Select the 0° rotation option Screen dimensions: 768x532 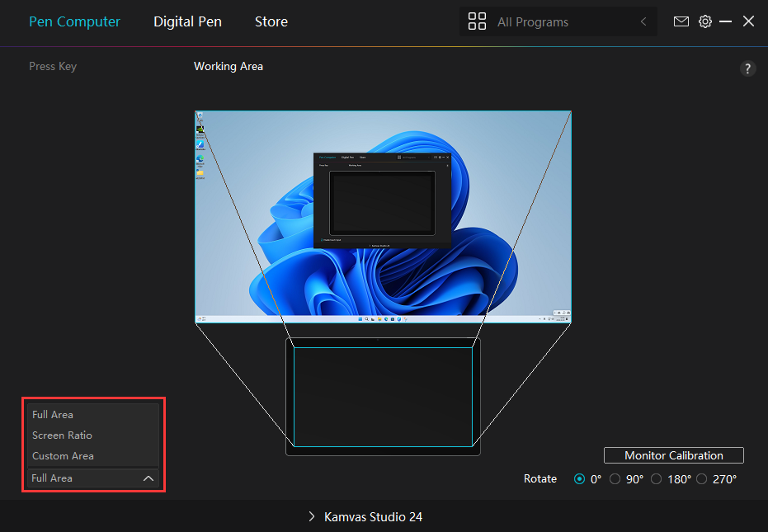click(x=579, y=478)
